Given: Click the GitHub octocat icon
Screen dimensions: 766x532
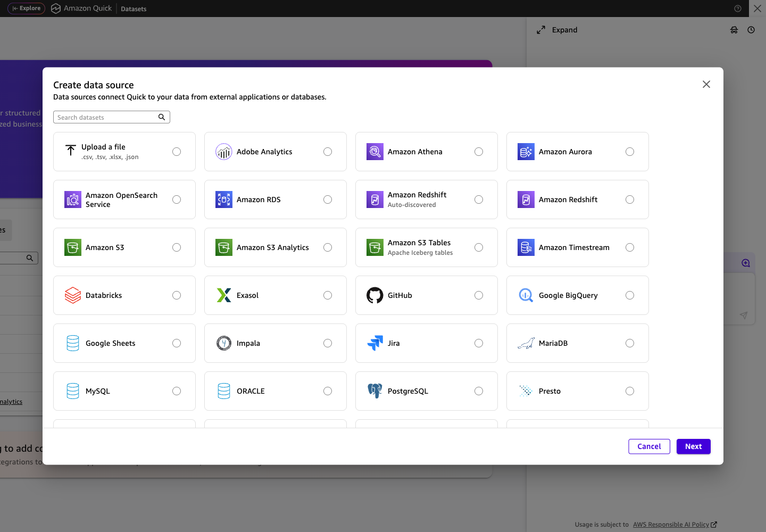Looking at the screenshot, I should click(375, 295).
